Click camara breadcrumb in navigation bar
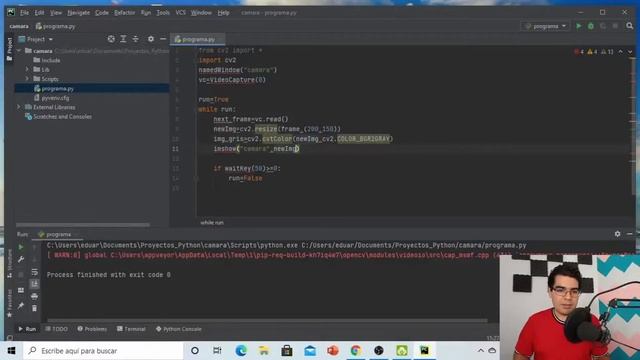The image size is (640, 360). point(19,27)
